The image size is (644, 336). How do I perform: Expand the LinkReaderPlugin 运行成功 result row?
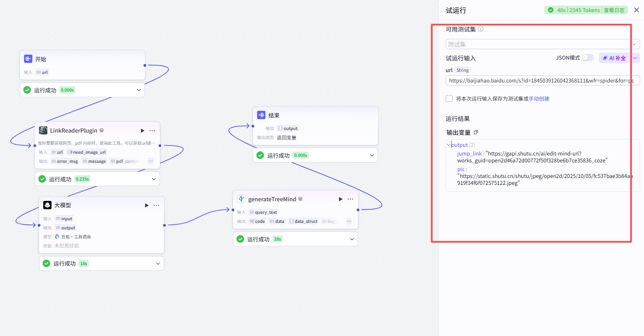coord(154,179)
